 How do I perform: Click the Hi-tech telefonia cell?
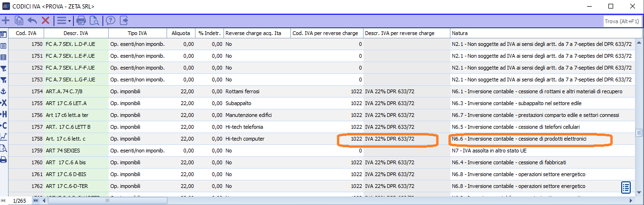tap(257, 127)
